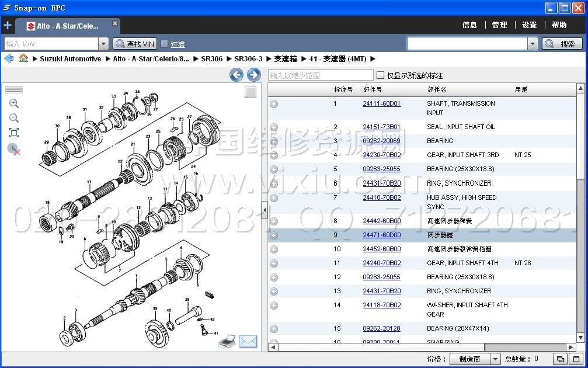Viewport: 588px width, 368px height.
Task: Print the parts diagram
Action: pos(227,342)
